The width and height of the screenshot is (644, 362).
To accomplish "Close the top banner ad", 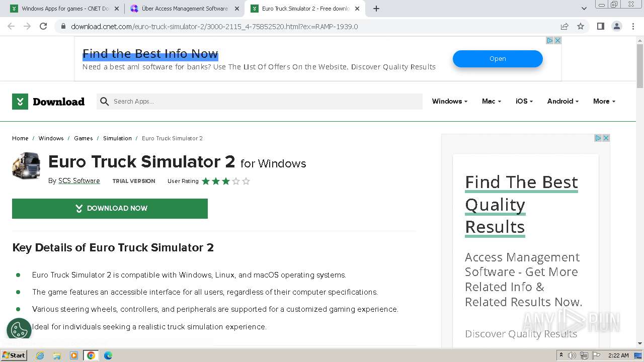I will 557,40.
